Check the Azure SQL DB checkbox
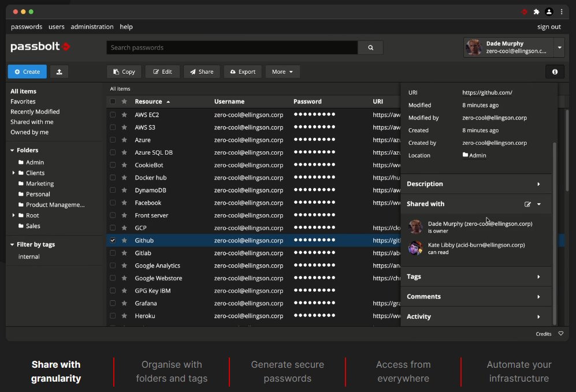Screen dimensions: 576x392 click(113, 152)
